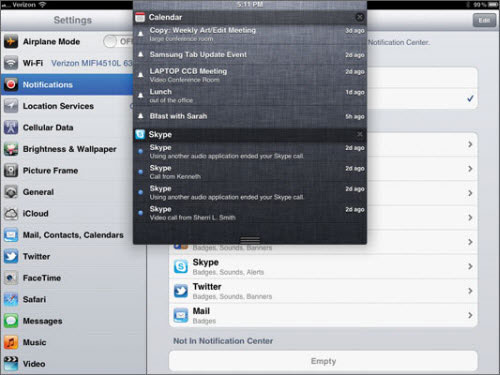Screen dimensions: 500x375
Task: Tap the Cellular Data antenna icon
Action: click(x=11, y=127)
